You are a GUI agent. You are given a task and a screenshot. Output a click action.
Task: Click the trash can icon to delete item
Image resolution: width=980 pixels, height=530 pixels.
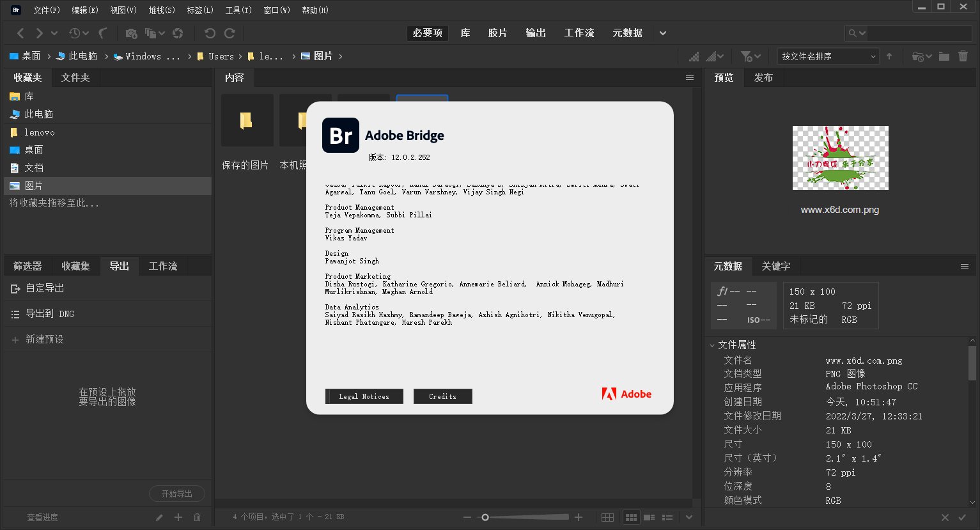pos(963,56)
